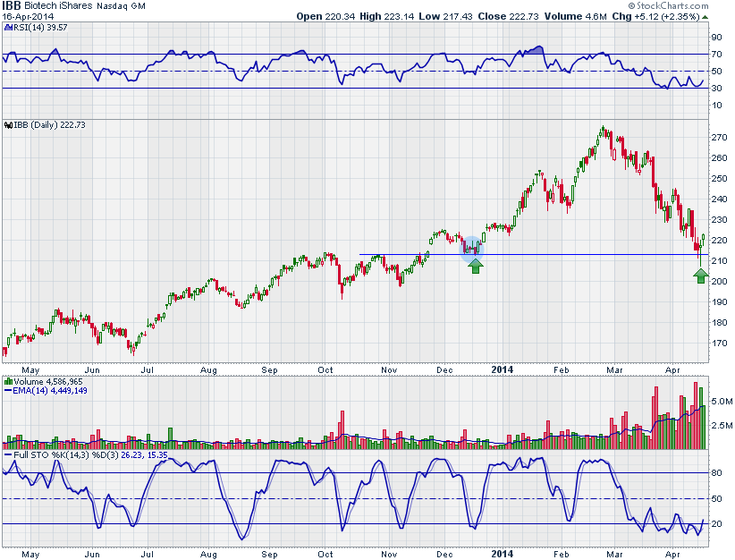Click the 180 price axis label
This screenshot has height=560, width=735.
(x=719, y=323)
